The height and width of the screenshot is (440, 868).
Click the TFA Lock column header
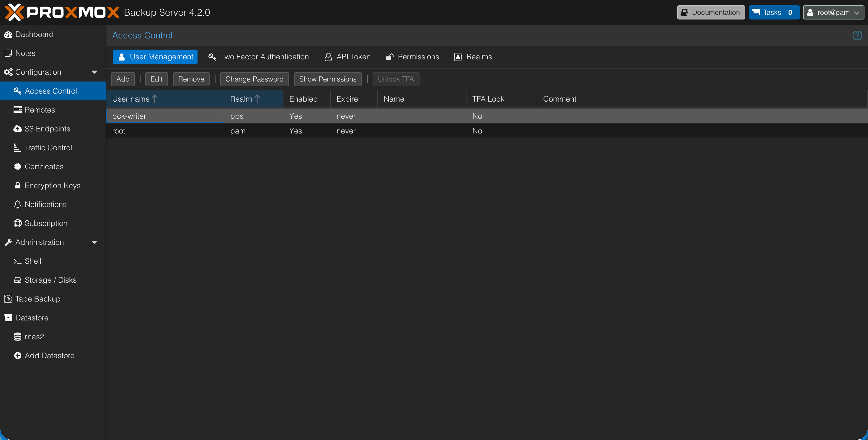click(x=501, y=99)
